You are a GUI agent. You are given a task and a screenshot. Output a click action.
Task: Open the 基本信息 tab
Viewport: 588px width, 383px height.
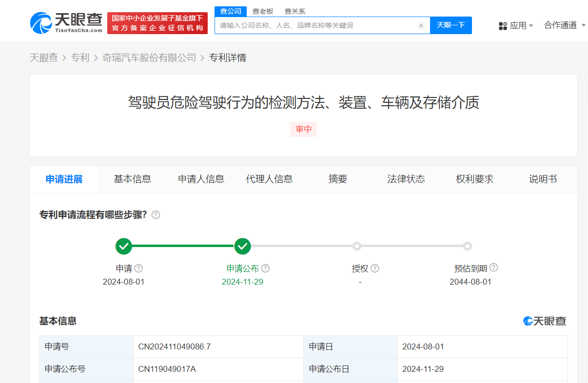coord(133,179)
